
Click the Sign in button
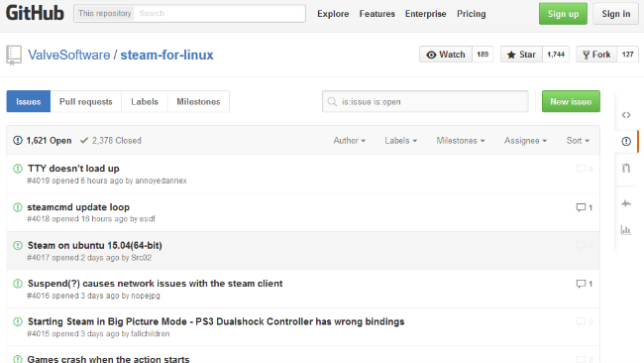coord(615,14)
